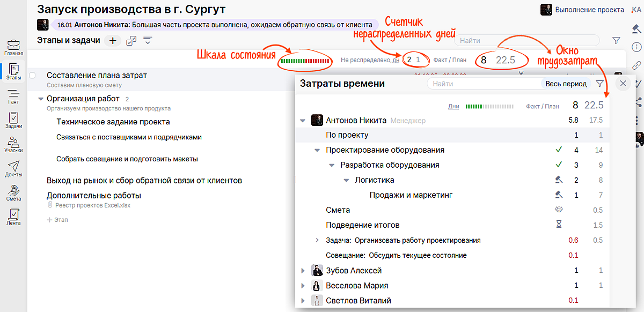Click the plus icon to add a stage
Screen dimensions: 644x312
(x=113, y=41)
